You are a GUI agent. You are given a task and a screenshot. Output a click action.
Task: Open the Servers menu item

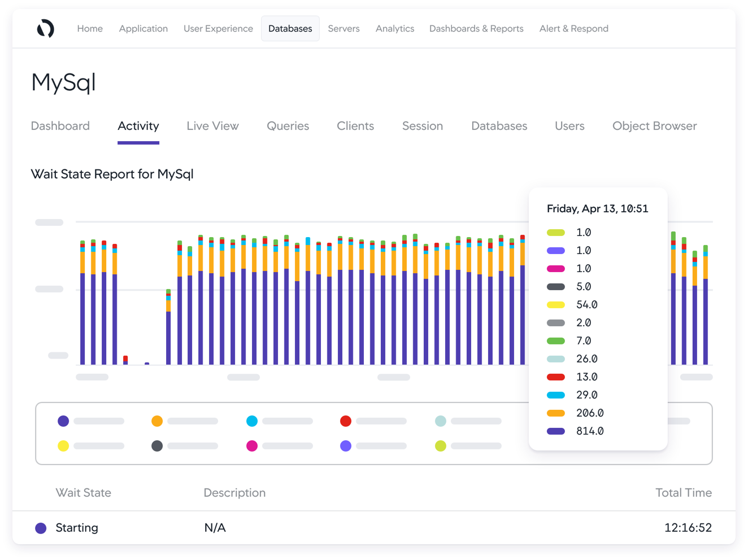pos(343,29)
